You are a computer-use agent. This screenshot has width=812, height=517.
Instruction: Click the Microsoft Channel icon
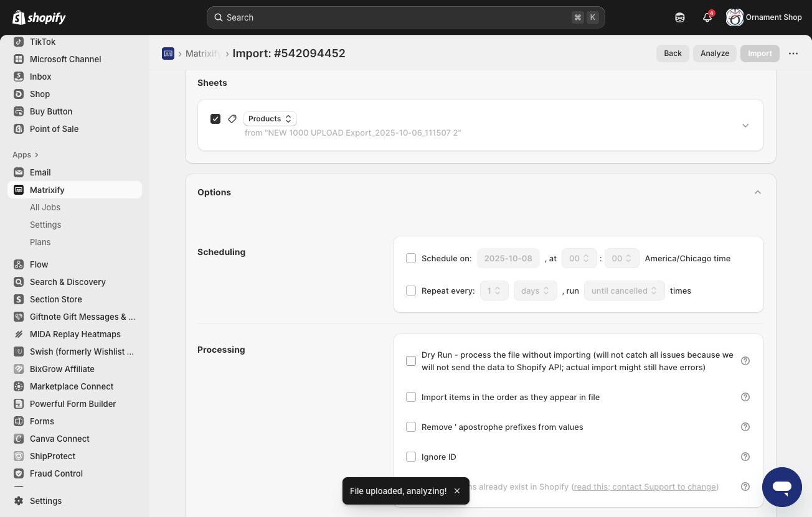(x=19, y=59)
